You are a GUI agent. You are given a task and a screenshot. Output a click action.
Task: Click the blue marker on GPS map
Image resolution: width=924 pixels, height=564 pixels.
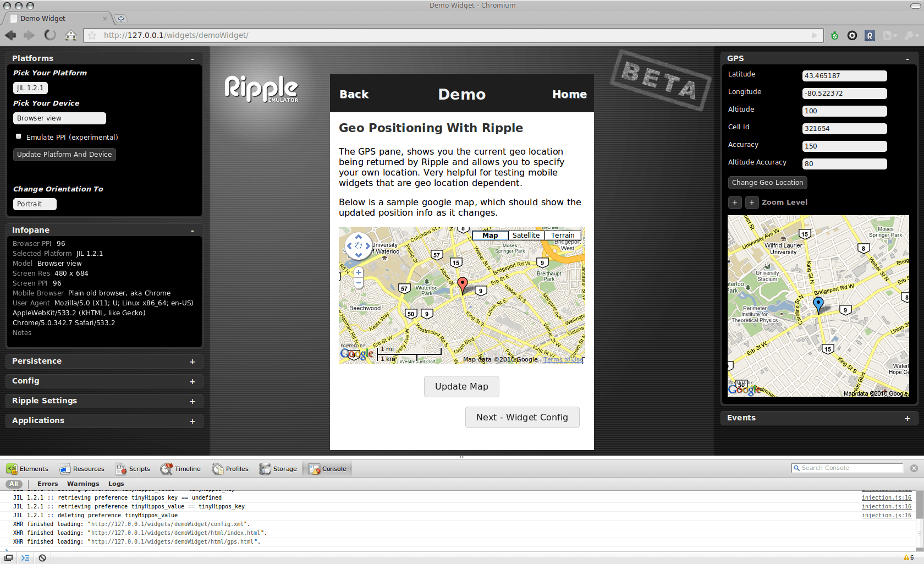(818, 304)
